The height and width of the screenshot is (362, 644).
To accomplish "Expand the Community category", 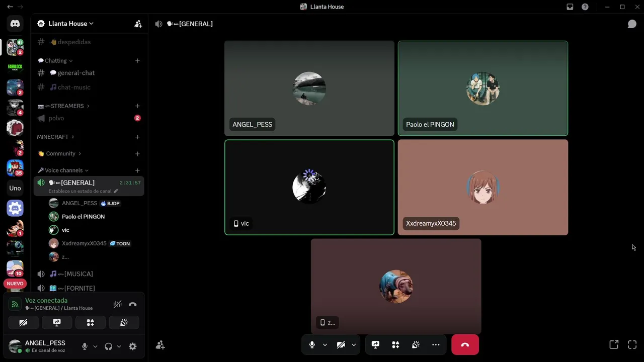I will click(x=59, y=154).
